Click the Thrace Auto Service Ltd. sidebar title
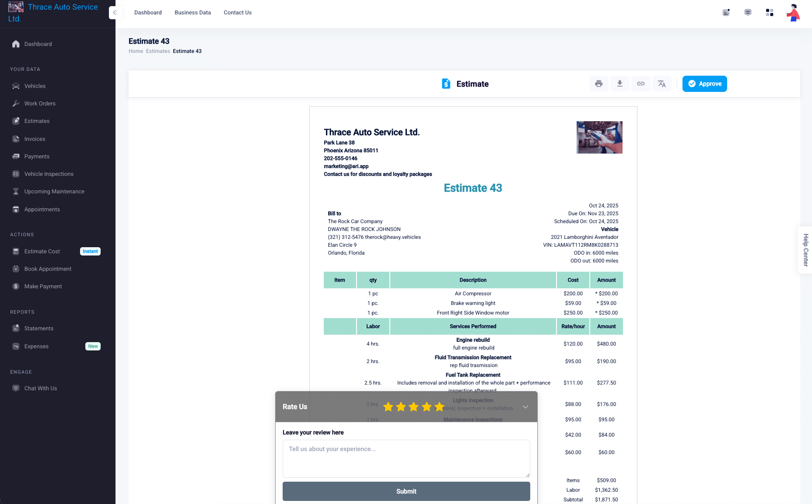The width and height of the screenshot is (812, 504). click(53, 13)
